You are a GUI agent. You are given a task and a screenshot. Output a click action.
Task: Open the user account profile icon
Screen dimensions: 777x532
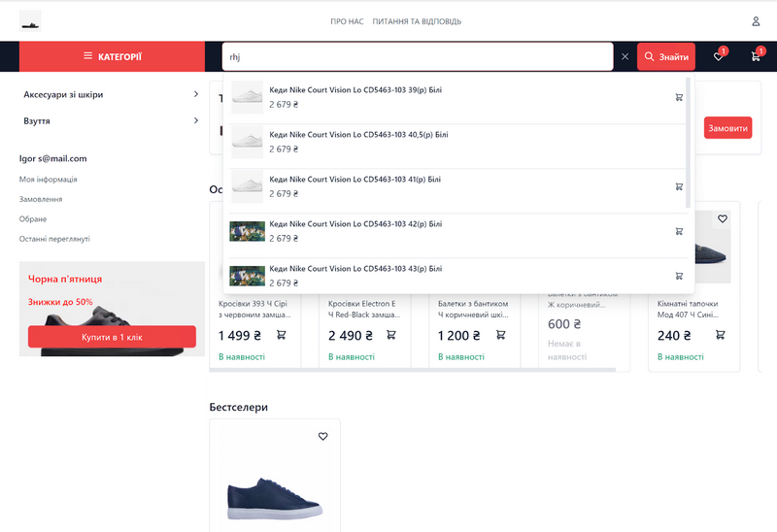click(x=756, y=21)
